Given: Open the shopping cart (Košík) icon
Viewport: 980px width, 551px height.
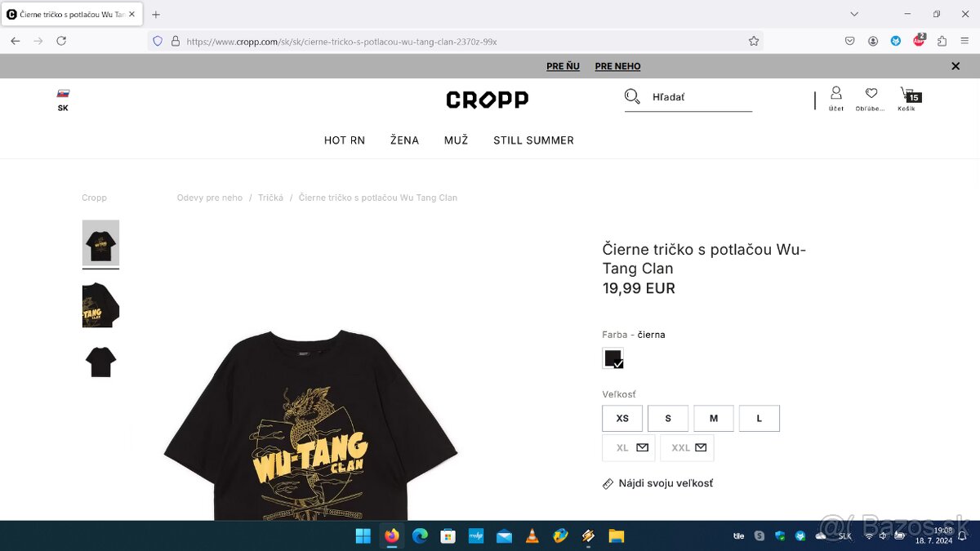Looking at the screenshot, I should click(906, 98).
